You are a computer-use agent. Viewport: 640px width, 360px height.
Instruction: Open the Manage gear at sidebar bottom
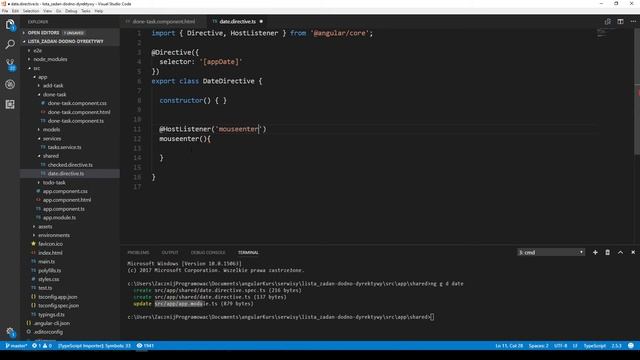click(10, 332)
